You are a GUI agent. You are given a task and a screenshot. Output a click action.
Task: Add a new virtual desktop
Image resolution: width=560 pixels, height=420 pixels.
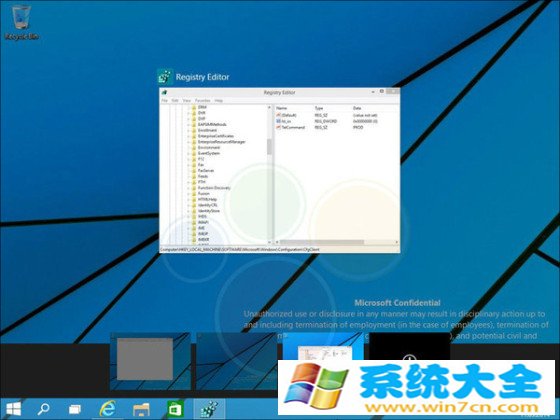(409, 346)
